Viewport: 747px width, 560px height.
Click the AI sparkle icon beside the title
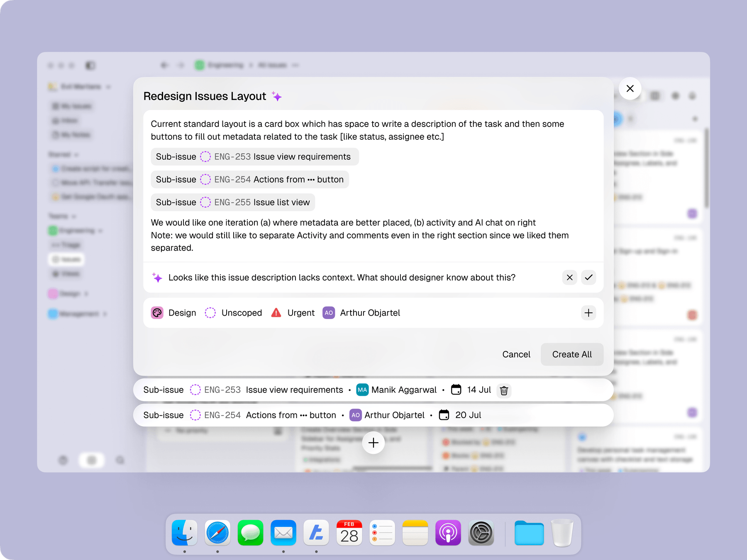click(x=277, y=97)
